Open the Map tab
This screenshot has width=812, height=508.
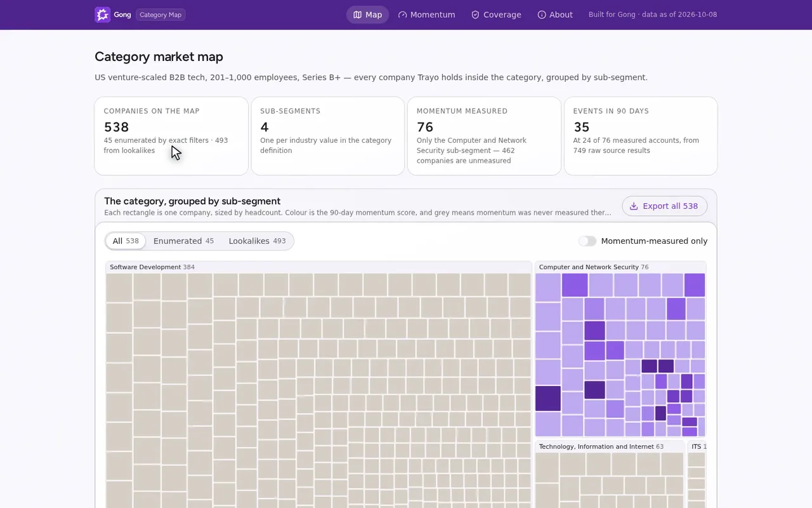pyautogui.click(x=367, y=15)
